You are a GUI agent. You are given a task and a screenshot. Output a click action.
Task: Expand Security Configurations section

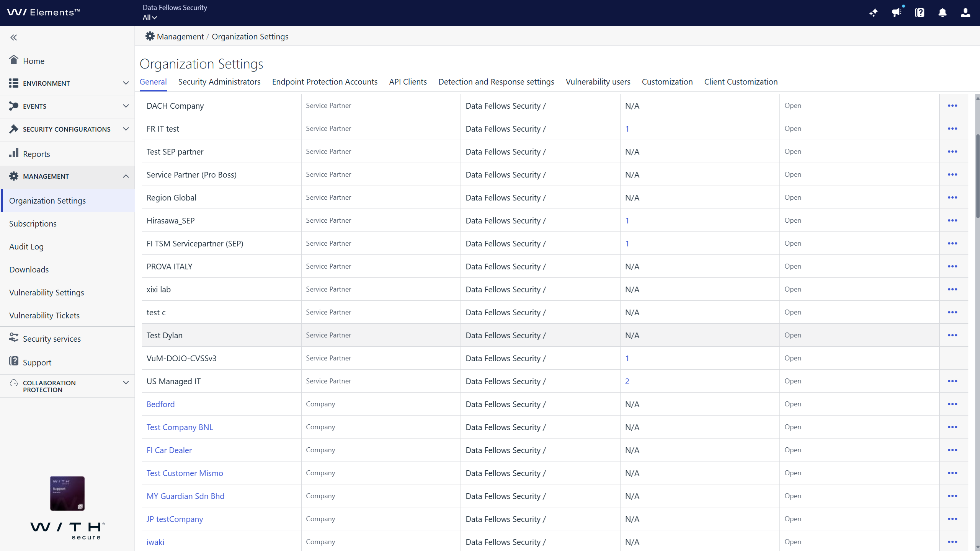pyautogui.click(x=67, y=129)
